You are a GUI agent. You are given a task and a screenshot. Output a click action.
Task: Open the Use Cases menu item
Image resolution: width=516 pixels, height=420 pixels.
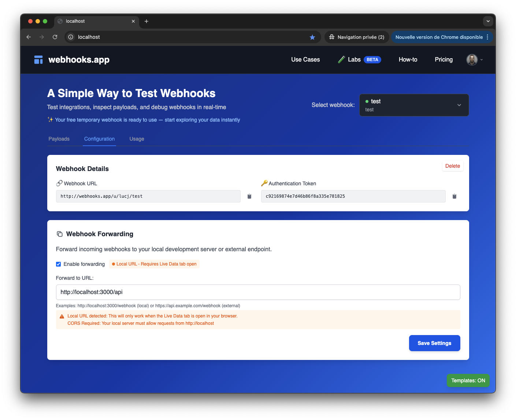(305, 60)
